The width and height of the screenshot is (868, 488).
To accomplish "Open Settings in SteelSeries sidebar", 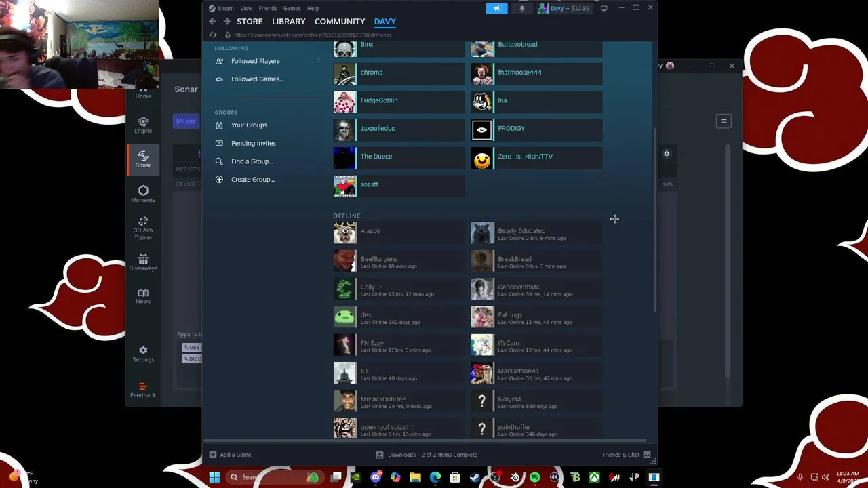I will [143, 354].
